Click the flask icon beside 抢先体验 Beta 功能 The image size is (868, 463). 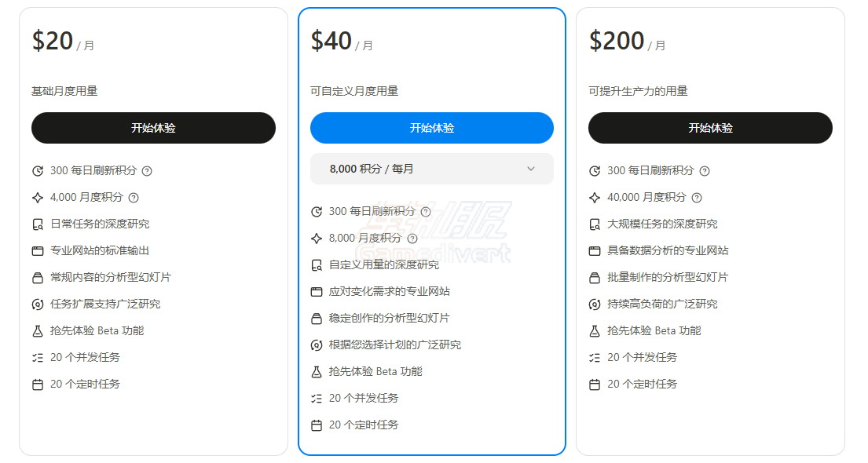point(37,330)
